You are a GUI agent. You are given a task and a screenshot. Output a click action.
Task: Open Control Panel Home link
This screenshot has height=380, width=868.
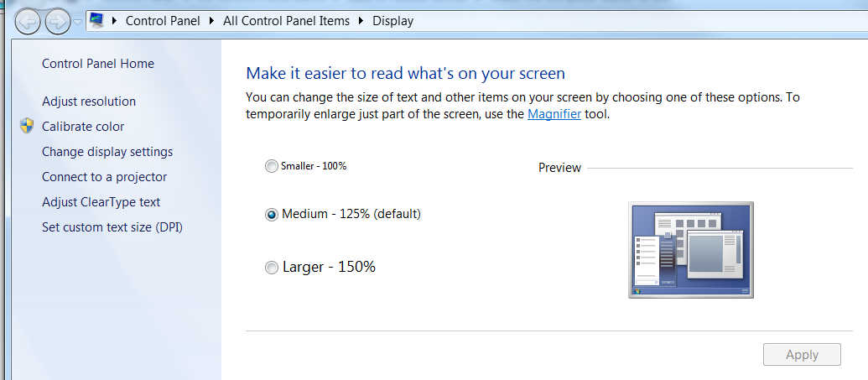(x=98, y=64)
